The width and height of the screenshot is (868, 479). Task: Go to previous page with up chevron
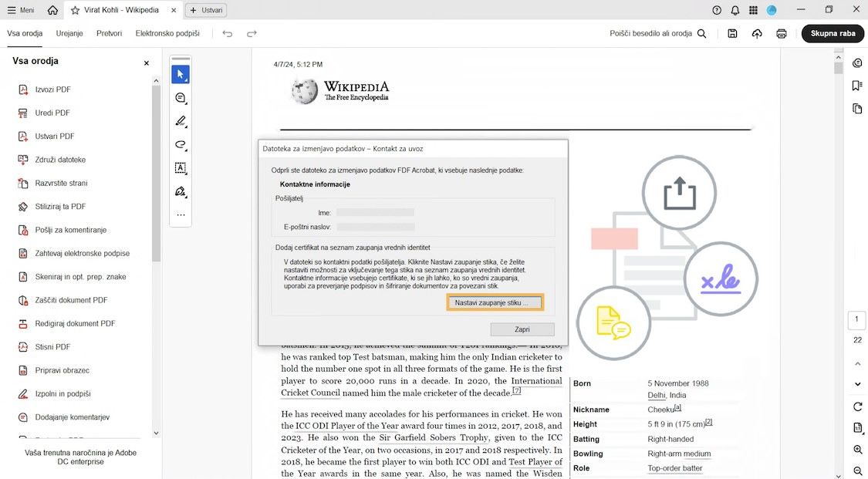[857, 363]
